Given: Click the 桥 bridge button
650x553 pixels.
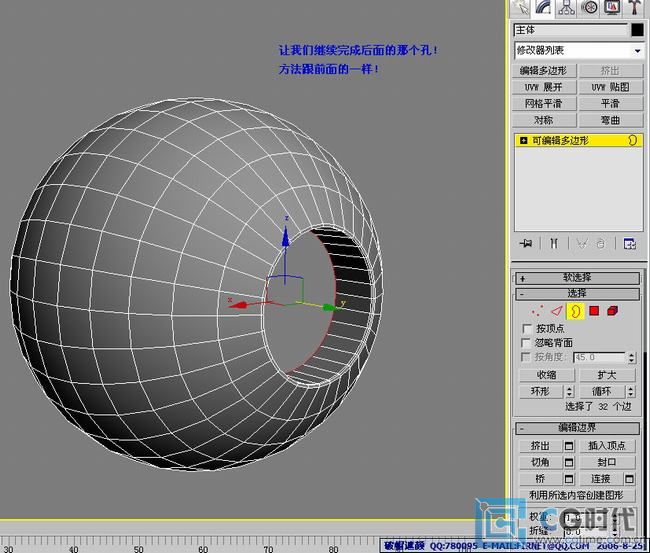Looking at the screenshot, I should (541, 479).
